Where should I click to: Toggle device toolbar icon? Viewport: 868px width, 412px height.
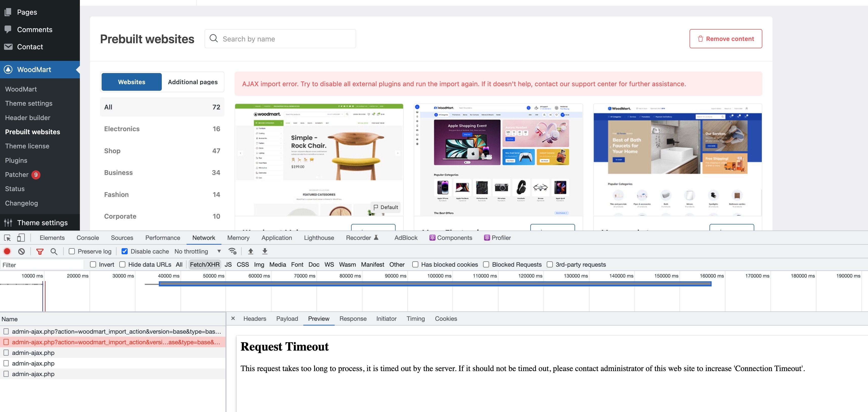click(21, 238)
